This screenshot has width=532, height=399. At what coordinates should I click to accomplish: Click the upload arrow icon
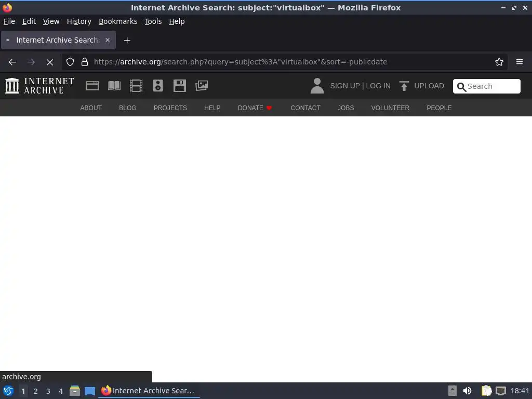click(x=404, y=86)
